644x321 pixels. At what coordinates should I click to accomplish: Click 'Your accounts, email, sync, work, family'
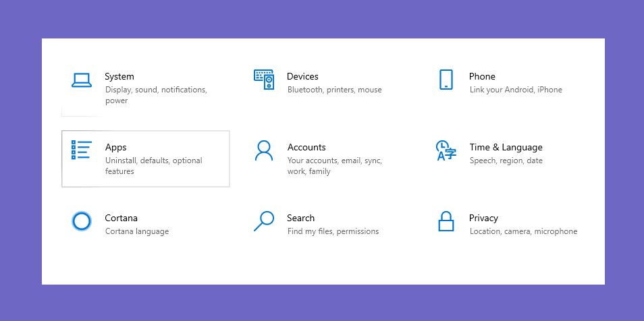pyautogui.click(x=335, y=166)
